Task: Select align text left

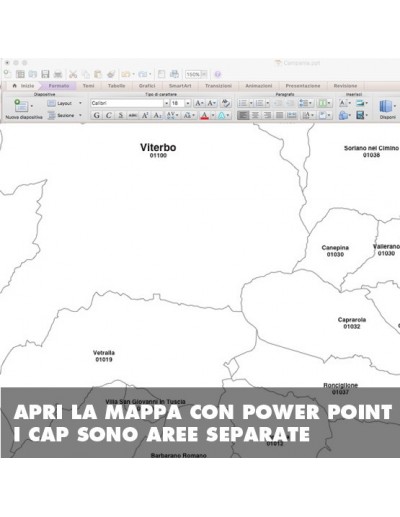Action: tap(243, 115)
